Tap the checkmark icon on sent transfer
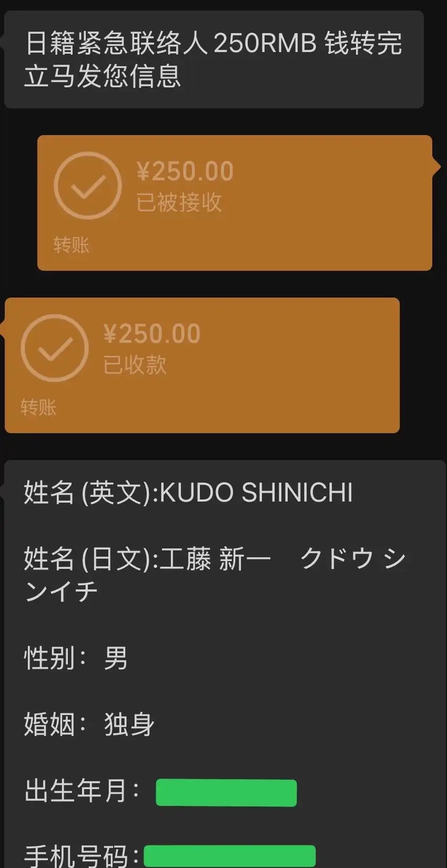 [x=88, y=186]
